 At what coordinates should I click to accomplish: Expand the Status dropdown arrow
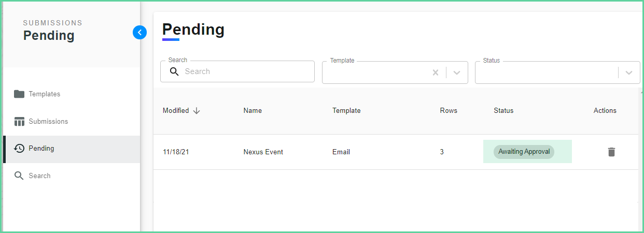coord(629,72)
